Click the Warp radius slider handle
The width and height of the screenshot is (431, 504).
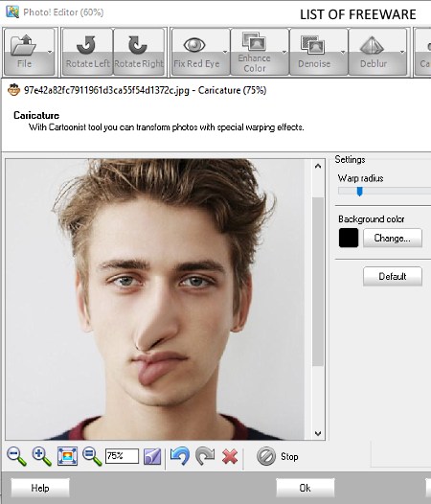coord(360,192)
